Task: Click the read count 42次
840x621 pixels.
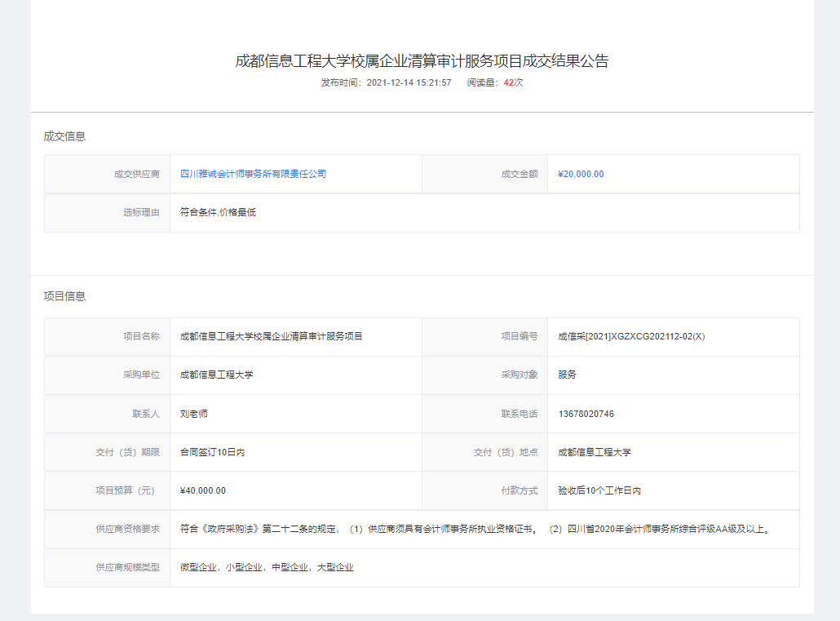Action: (513, 82)
